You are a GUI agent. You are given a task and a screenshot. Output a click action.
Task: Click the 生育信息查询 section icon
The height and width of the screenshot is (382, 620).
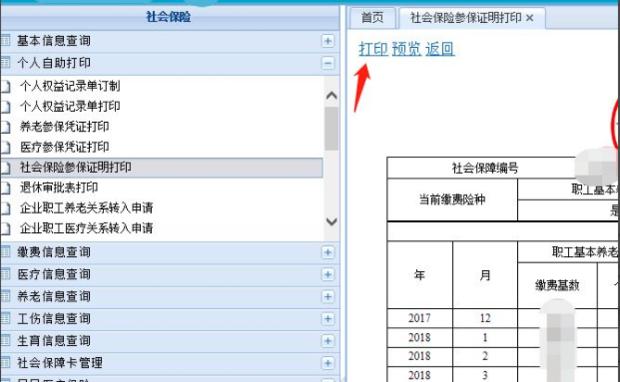click(x=5, y=340)
